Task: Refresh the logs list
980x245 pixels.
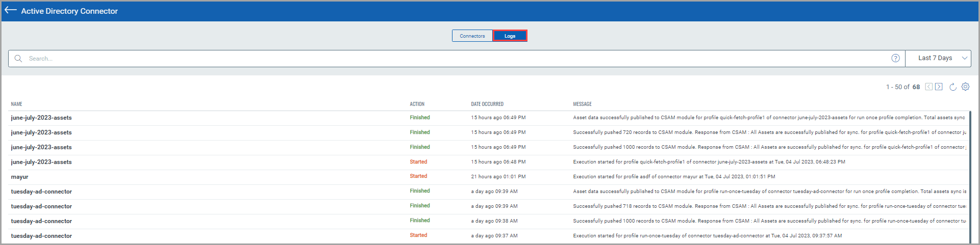Action: coord(952,87)
